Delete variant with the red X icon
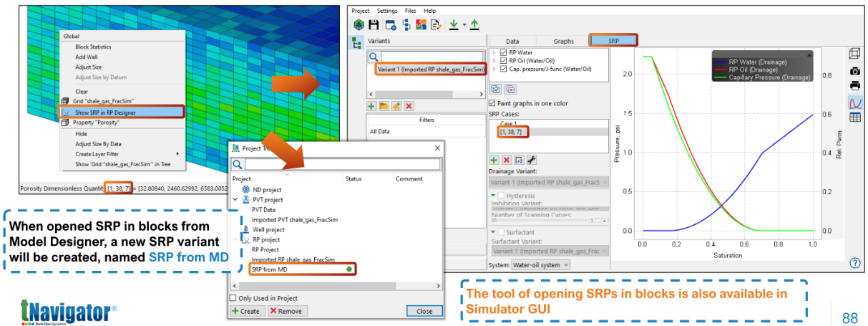The height and width of the screenshot is (326, 868). pyautogui.click(x=409, y=105)
